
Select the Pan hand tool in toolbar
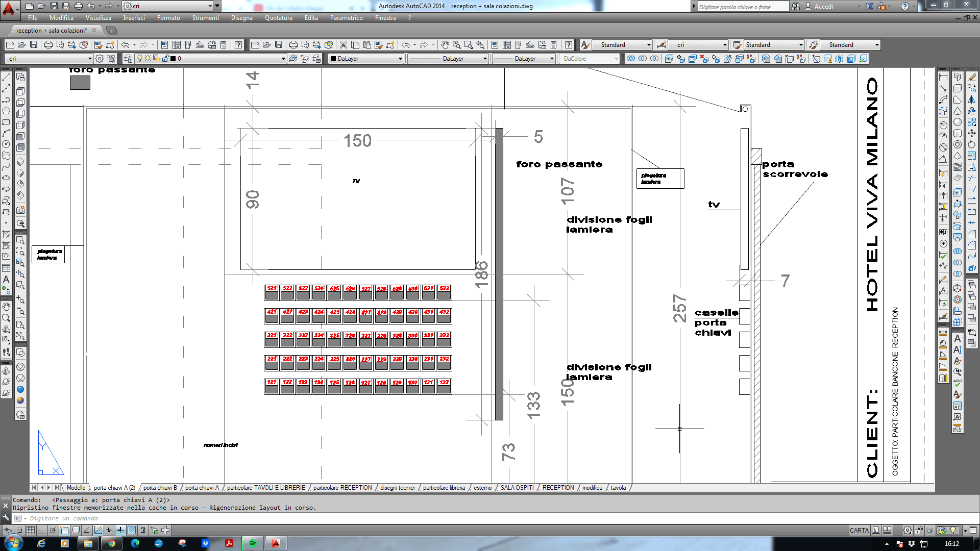[445, 45]
